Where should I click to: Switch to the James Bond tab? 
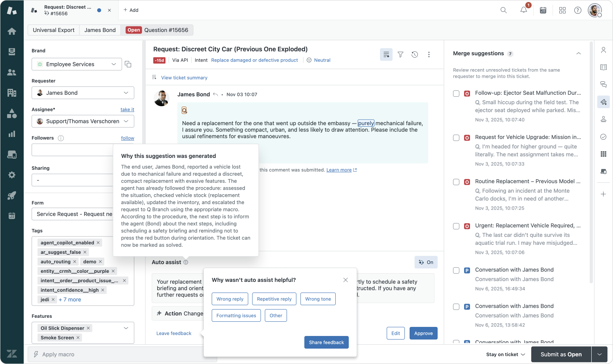pyautogui.click(x=100, y=30)
